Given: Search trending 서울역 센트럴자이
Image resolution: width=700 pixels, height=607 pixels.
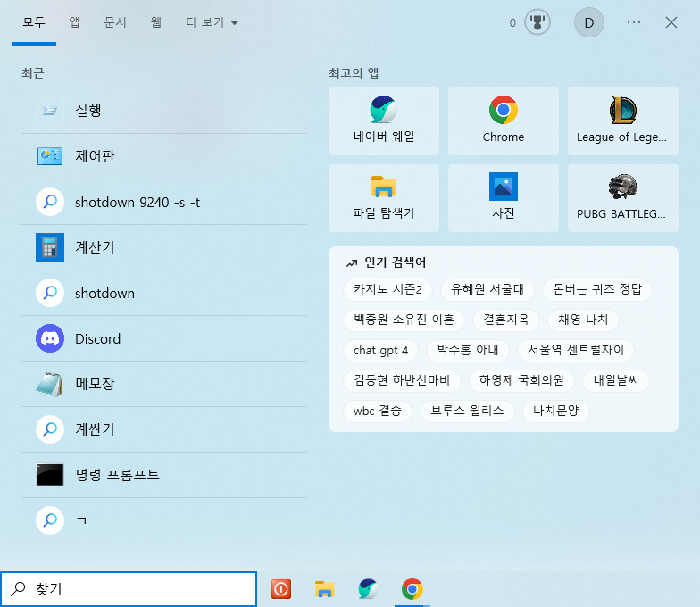Looking at the screenshot, I should 576,350.
